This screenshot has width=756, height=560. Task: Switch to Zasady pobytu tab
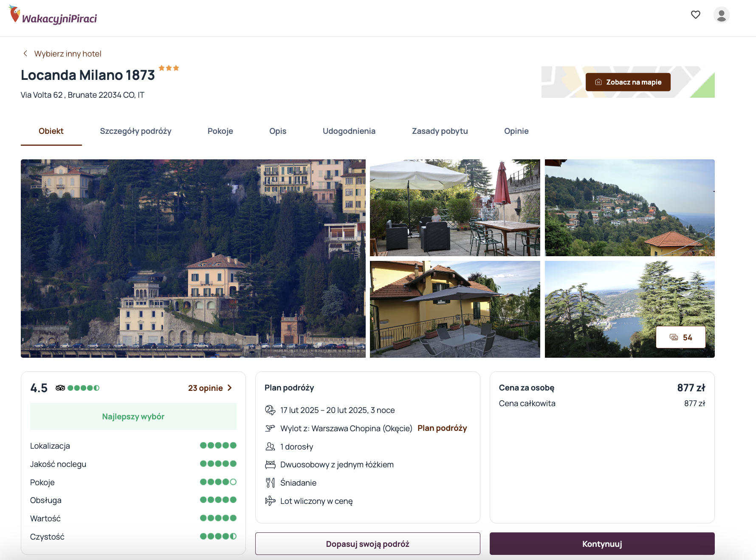point(440,131)
